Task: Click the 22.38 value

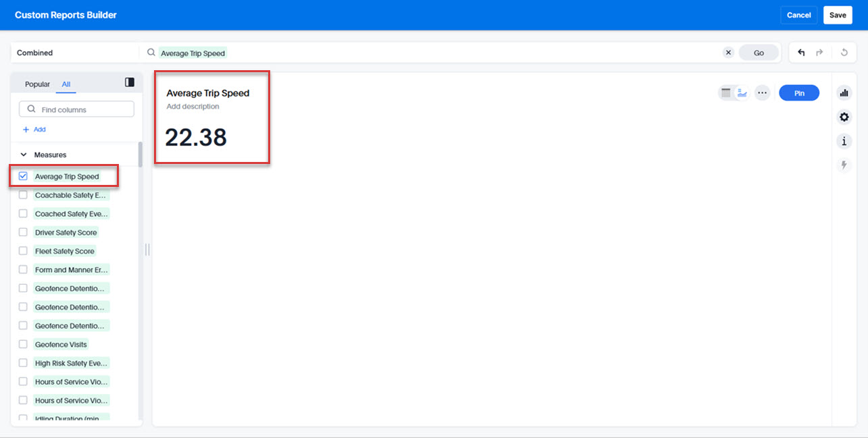Action: click(196, 138)
